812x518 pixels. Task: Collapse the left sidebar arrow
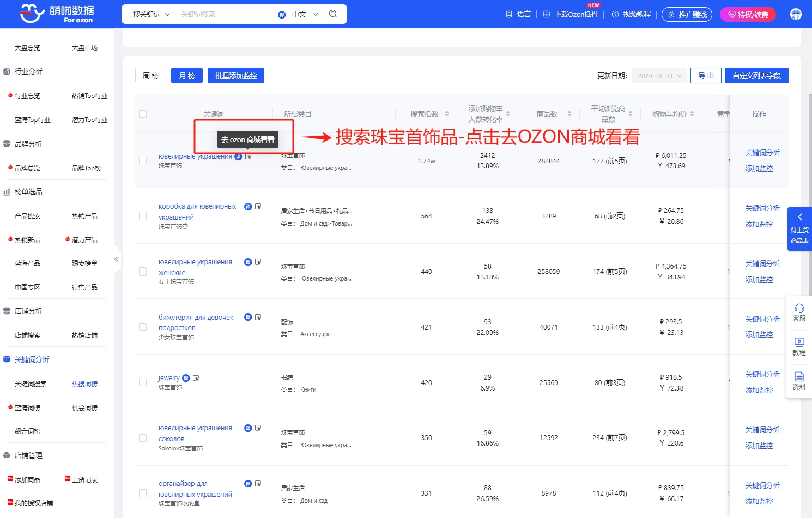coord(116,259)
